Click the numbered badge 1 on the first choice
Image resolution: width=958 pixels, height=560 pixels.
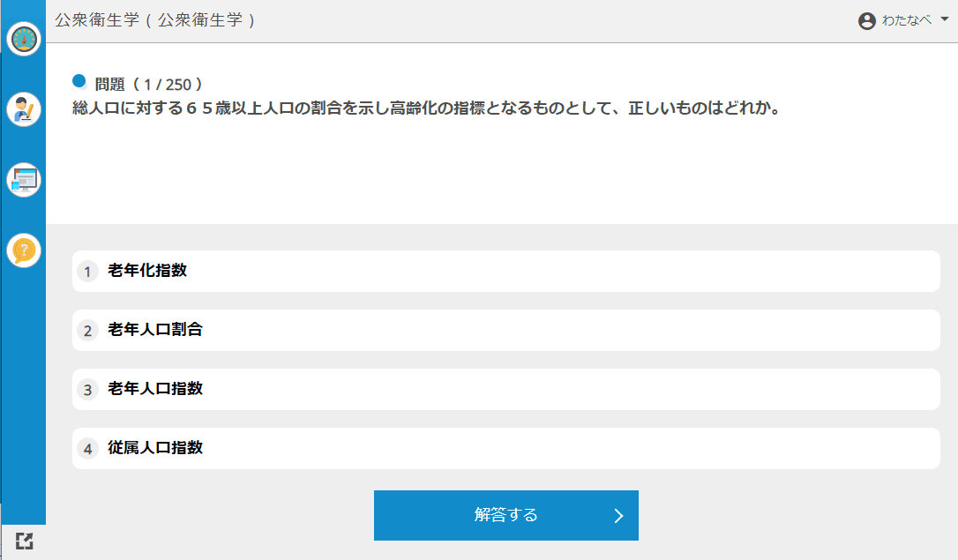[87, 272]
